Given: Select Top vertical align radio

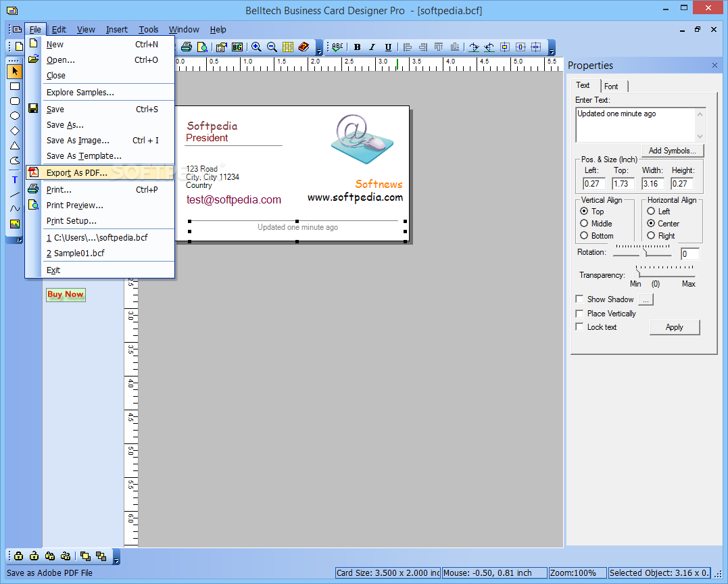Looking at the screenshot, I should 584,211.
